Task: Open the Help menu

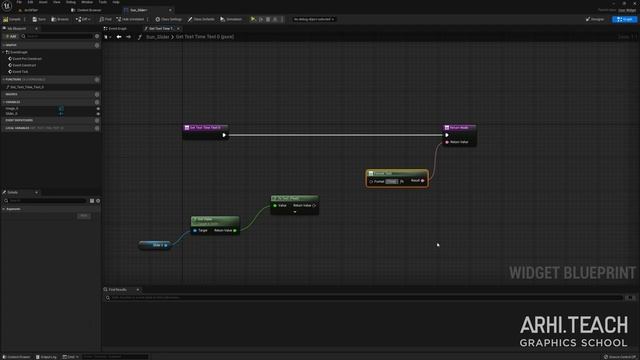Action: tap(116, 2)
